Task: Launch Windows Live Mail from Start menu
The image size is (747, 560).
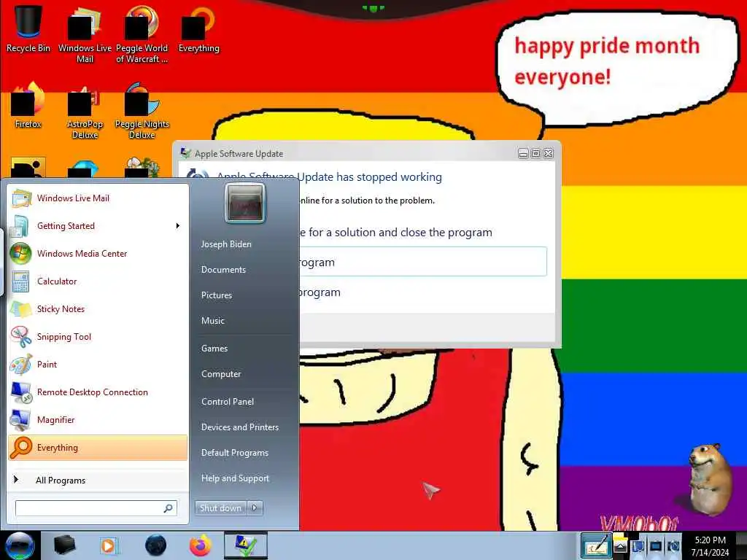Action: click(98, 198)
